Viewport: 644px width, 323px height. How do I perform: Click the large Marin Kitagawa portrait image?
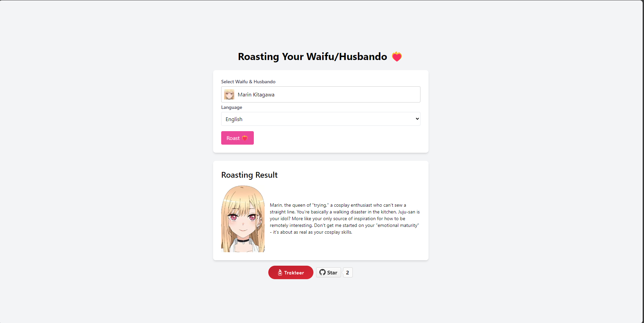point(243,219)
